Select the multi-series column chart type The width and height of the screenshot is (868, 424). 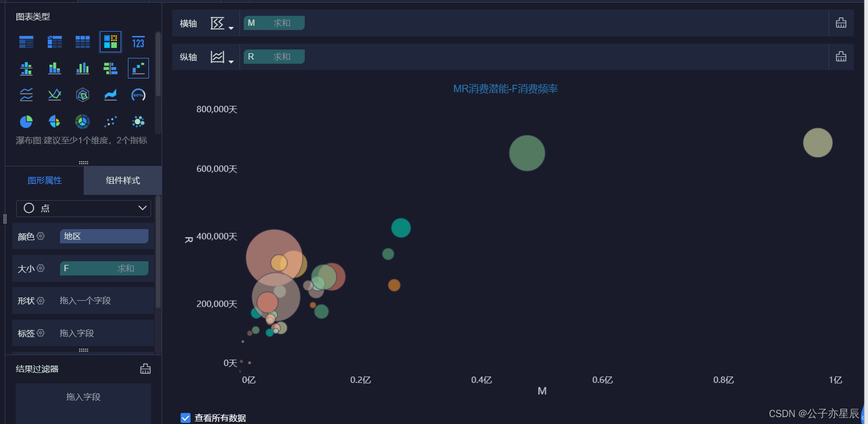(83, 68)
